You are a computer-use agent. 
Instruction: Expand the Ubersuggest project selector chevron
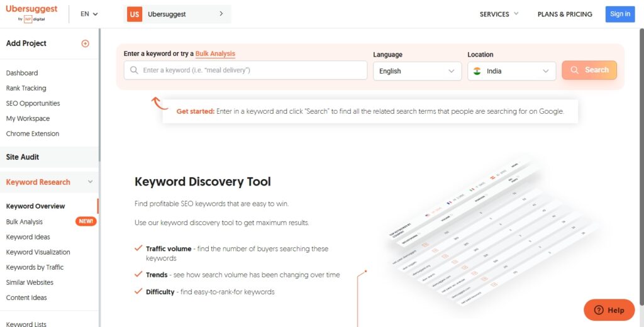(221, 14)
